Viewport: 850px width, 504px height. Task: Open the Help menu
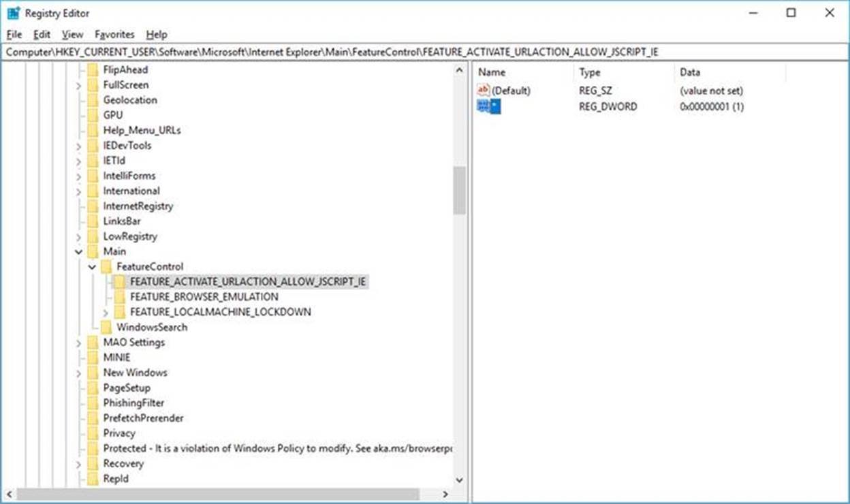[x=157, y=34]
